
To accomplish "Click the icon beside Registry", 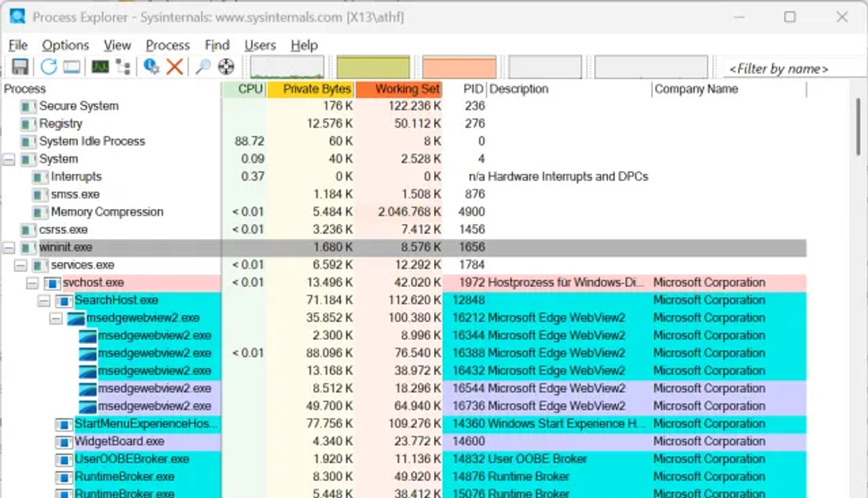I will (28, 124).
